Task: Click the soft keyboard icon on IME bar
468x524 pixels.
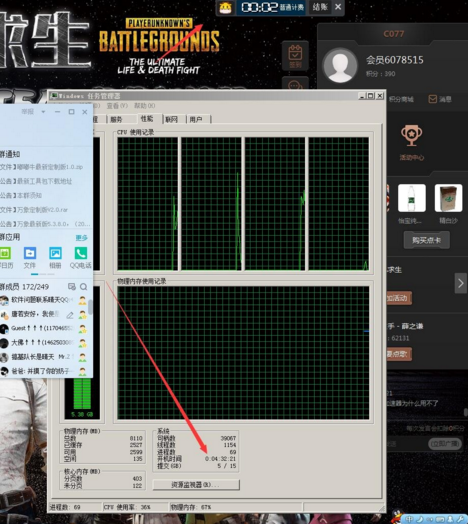Action: [x=440, y=520]
